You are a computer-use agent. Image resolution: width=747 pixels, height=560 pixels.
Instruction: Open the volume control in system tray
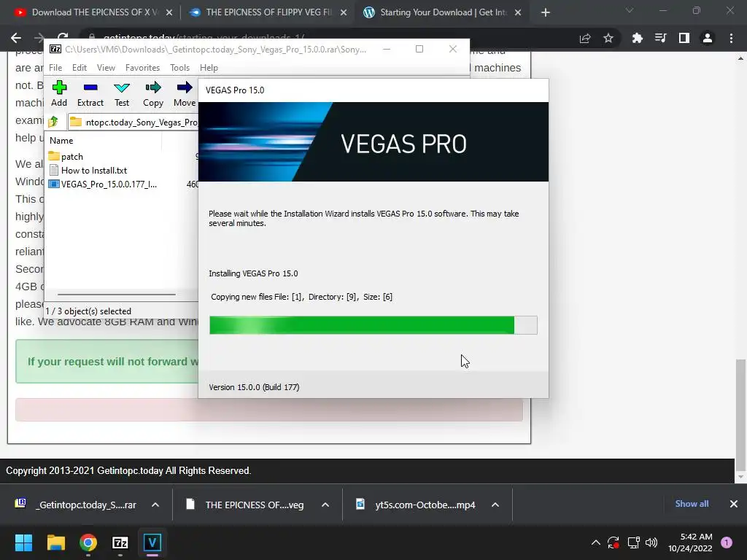(651, 542)
